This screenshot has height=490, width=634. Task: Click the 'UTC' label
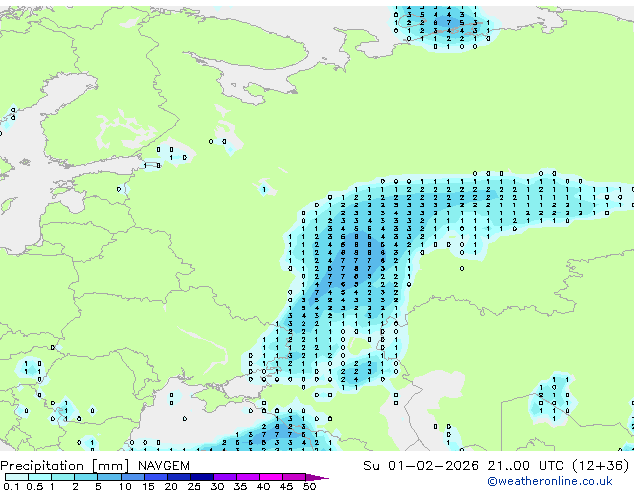coord(551,466)
